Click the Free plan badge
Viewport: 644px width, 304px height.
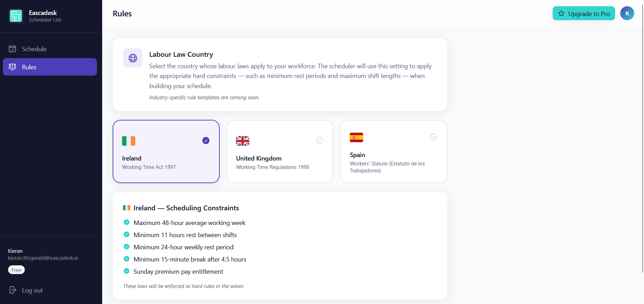(x=16, y=270)
